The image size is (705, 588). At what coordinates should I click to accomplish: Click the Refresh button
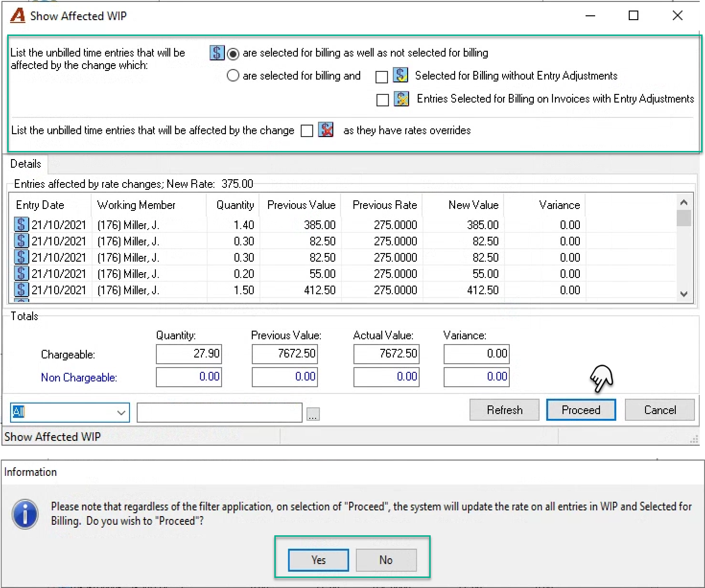pyautogui.click(x=505, y=410)
